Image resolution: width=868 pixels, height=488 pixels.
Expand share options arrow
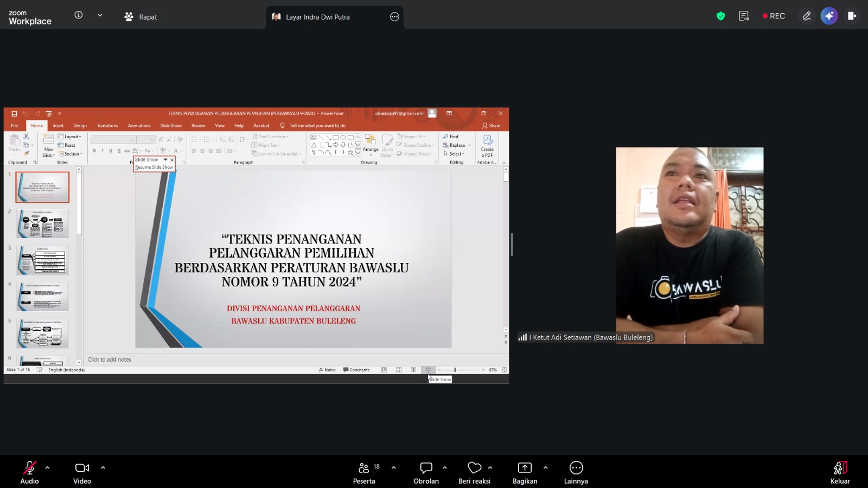[545, 467]
